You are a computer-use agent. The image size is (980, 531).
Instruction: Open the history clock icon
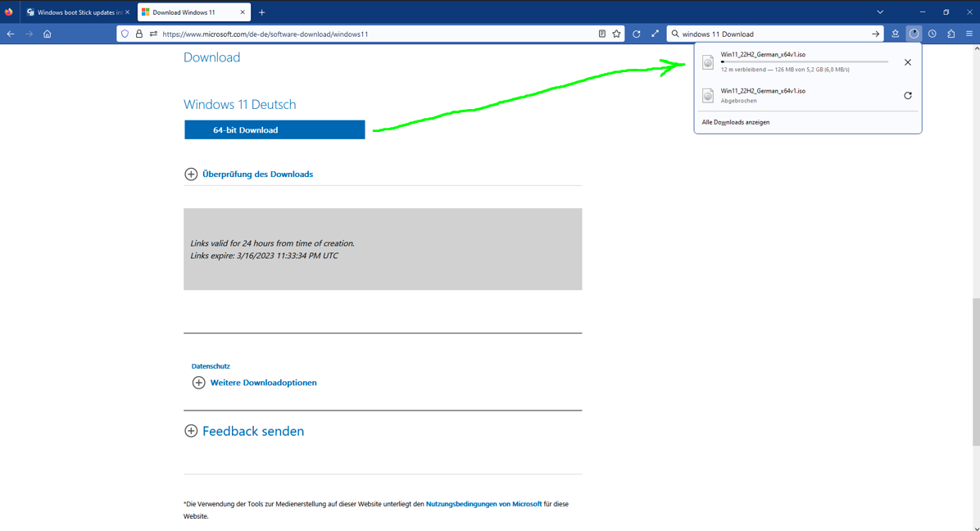pos(932,34)
